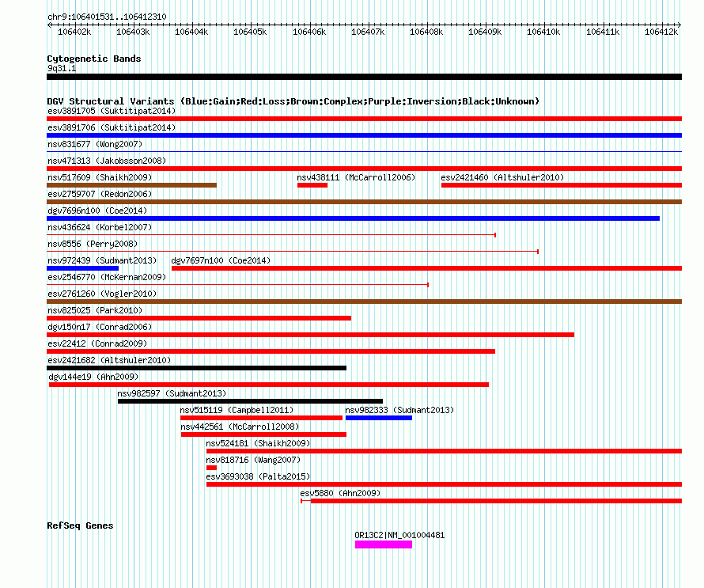Viewport: 704px width, 588px height.
Task: Click the 106406k ruler tick label
Action: 309,32
